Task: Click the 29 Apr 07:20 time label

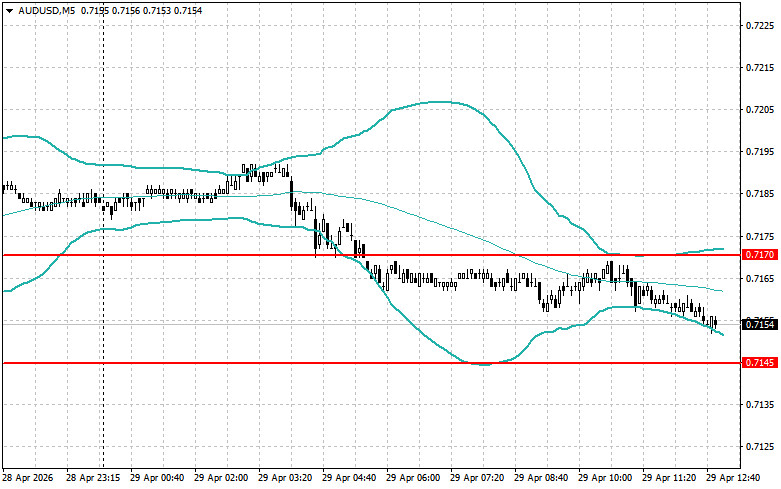Action: point(477,478)
